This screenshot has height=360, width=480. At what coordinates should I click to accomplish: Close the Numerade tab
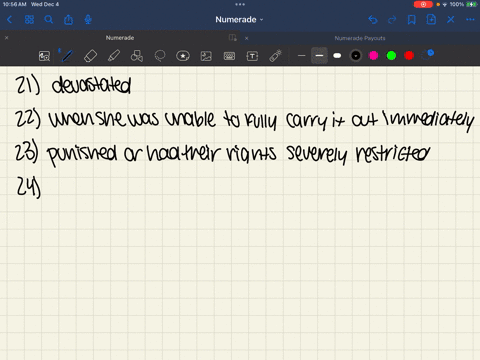pyautogui.click(x=6, y=38)
